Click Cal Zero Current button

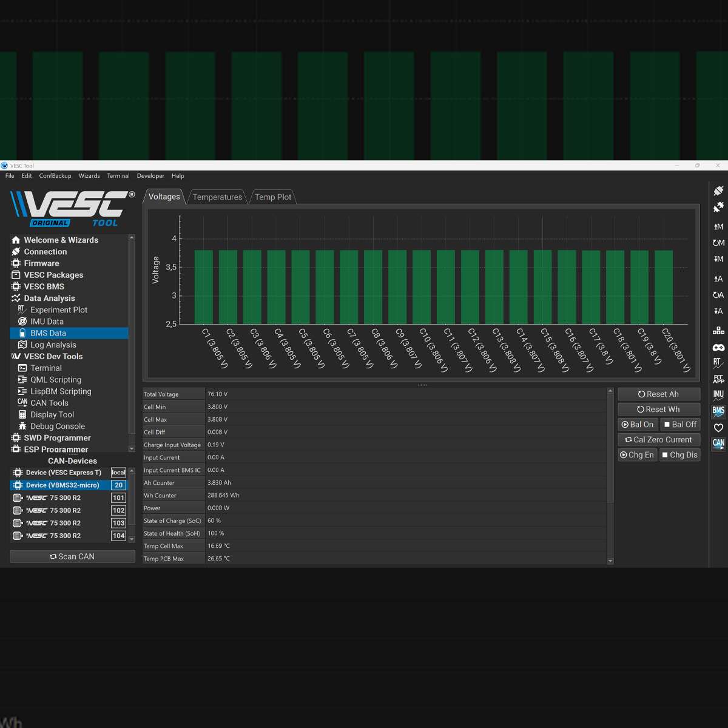659,440
